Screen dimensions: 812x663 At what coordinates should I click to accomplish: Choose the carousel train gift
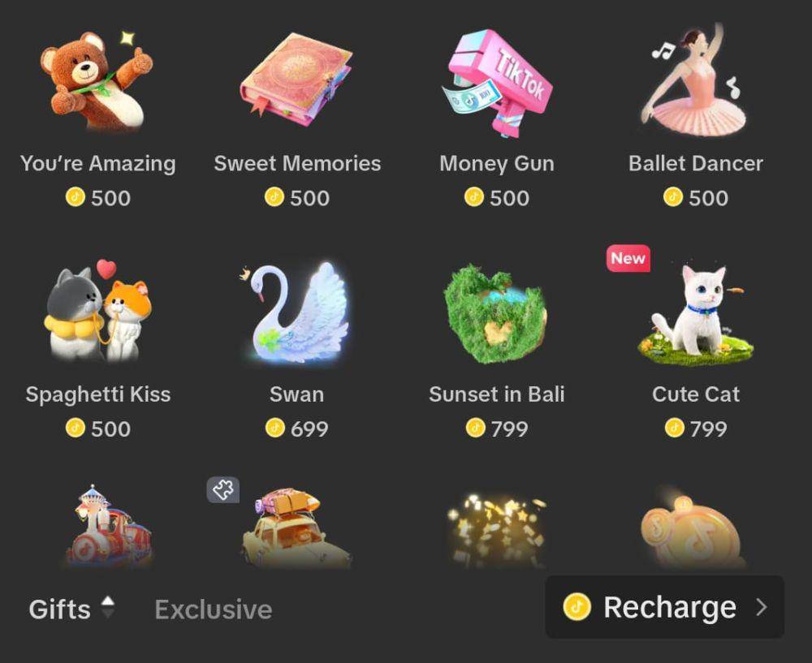coord(108,527)
